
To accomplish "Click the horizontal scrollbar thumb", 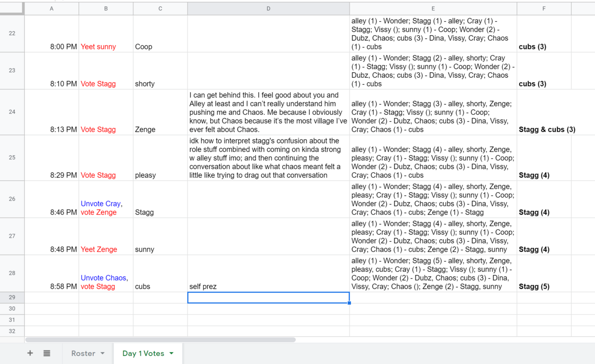I will (x=160, y=340).
